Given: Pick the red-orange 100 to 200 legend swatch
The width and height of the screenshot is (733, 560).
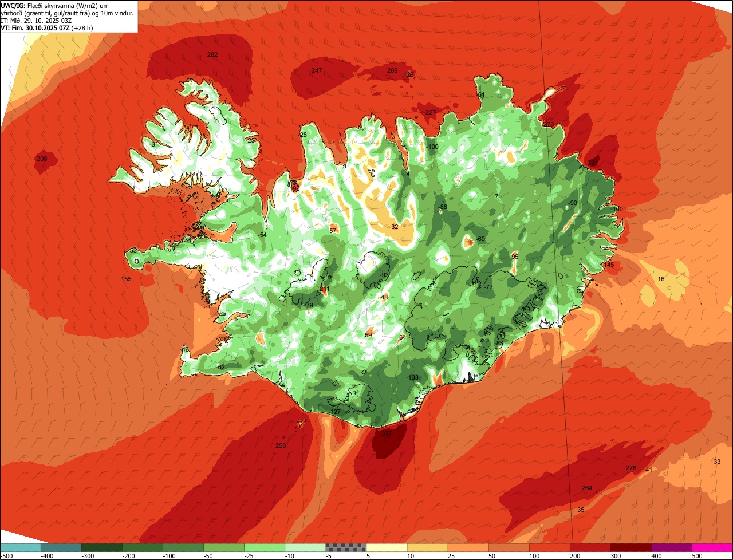Looking at the screenshot, I should pyautogui.click(x=549, y=547).
